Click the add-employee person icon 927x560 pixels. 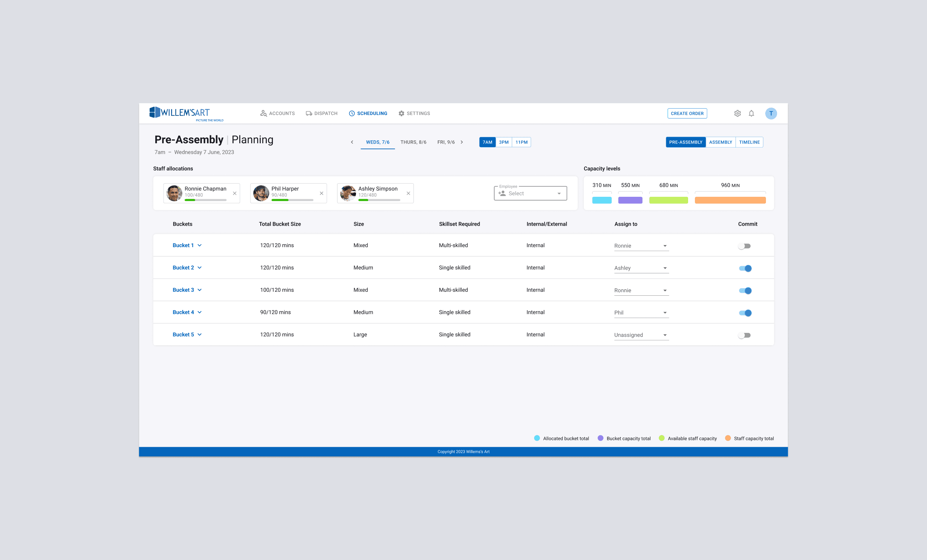tap(502, 194)
